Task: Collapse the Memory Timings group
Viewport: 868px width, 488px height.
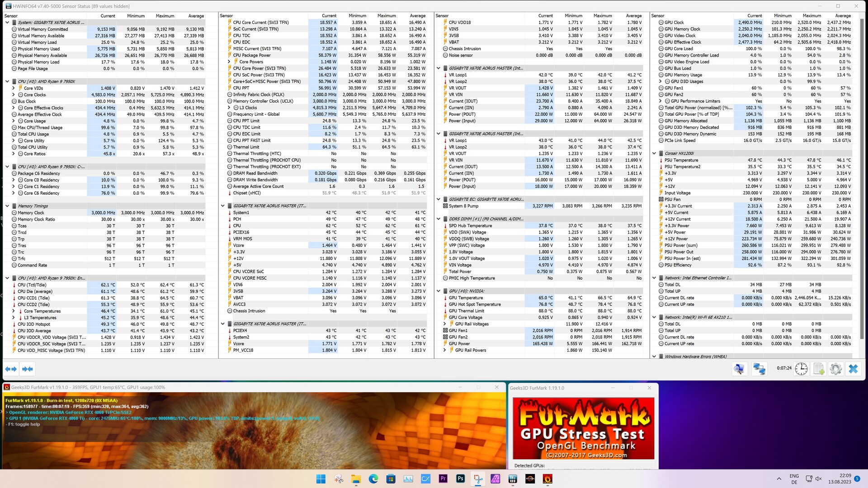Action: click(x=7, y=206)
